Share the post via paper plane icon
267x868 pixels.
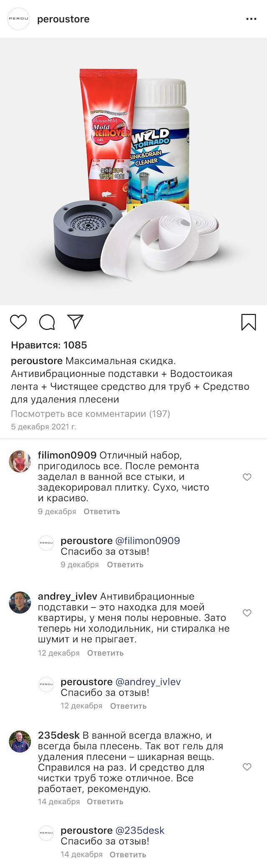[x=76, y=321]
